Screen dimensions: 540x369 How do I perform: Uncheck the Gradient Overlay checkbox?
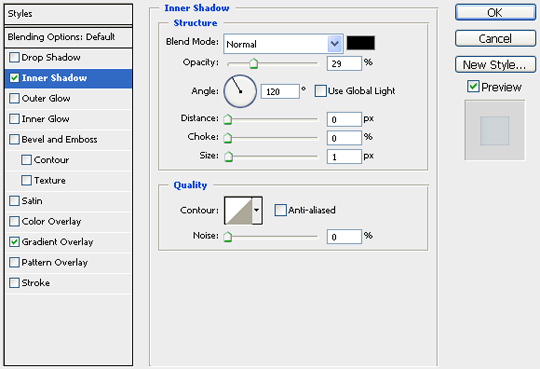click(14, 242)
